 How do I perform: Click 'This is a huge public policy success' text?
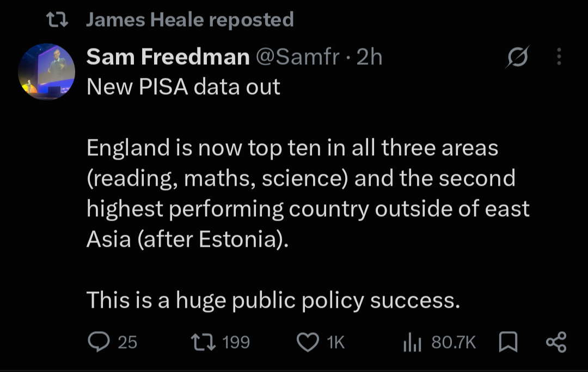[x=273, y=301]
